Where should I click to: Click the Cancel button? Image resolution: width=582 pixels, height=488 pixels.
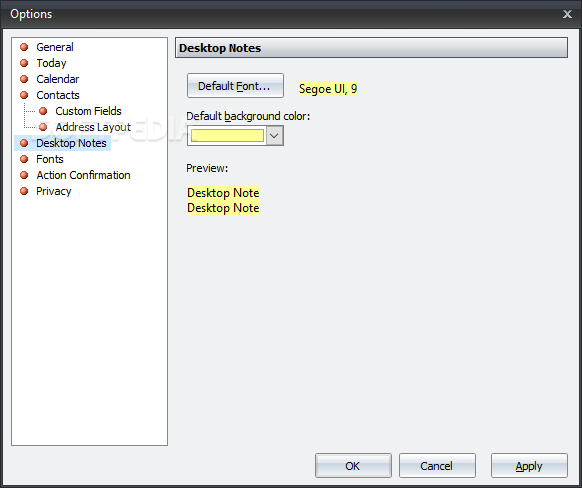(x=437, y=466)
